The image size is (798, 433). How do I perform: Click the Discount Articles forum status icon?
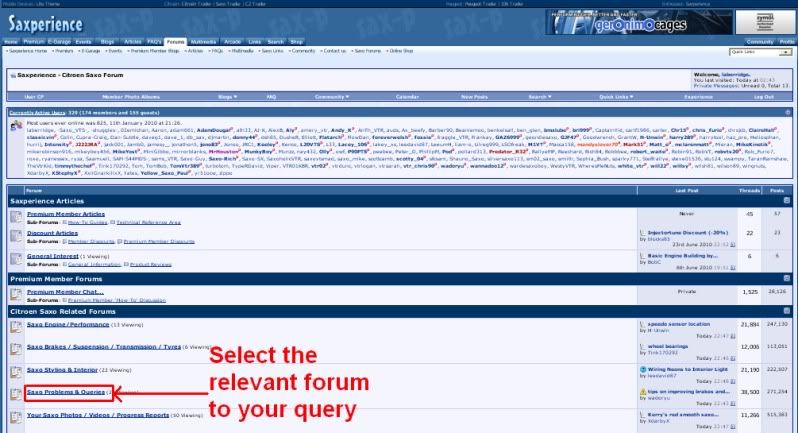click(16, 236)
